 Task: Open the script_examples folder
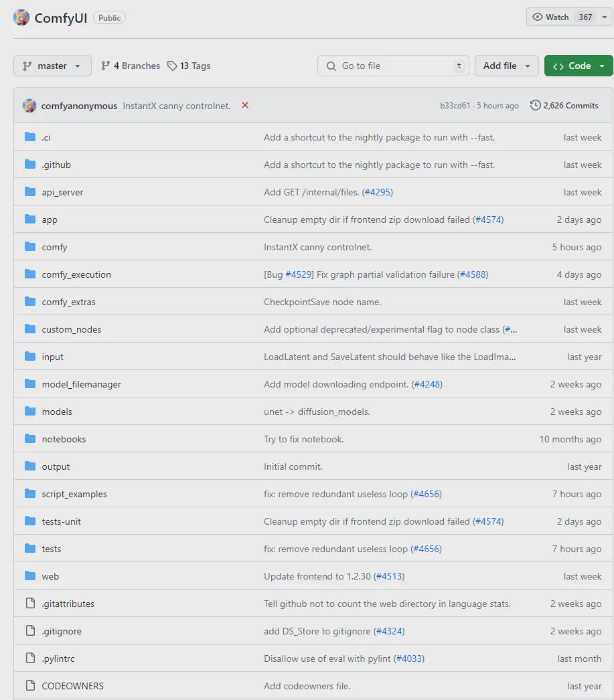point(74,494)
